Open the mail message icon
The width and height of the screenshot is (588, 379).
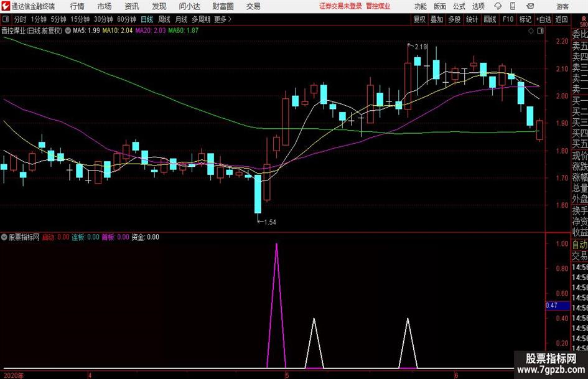(530, 6)
